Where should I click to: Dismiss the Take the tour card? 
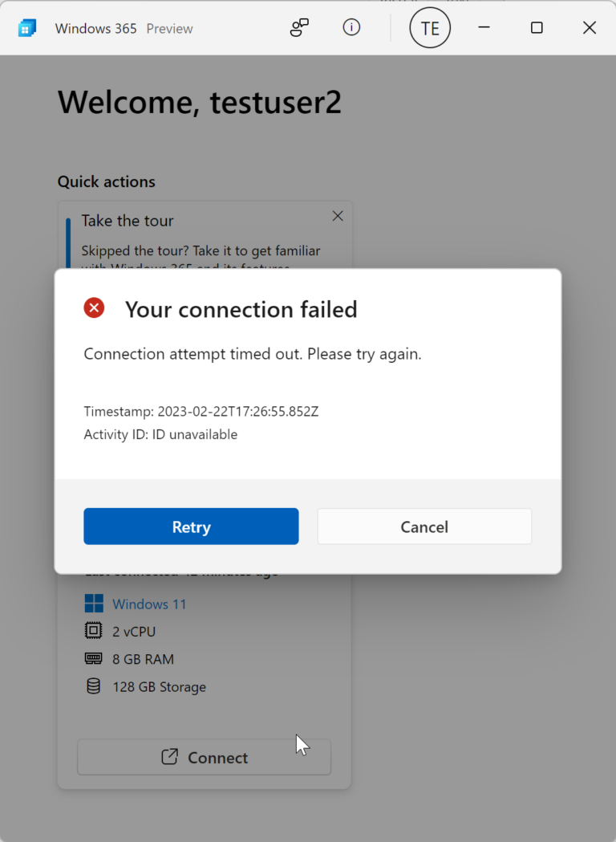tap(337, 215)
